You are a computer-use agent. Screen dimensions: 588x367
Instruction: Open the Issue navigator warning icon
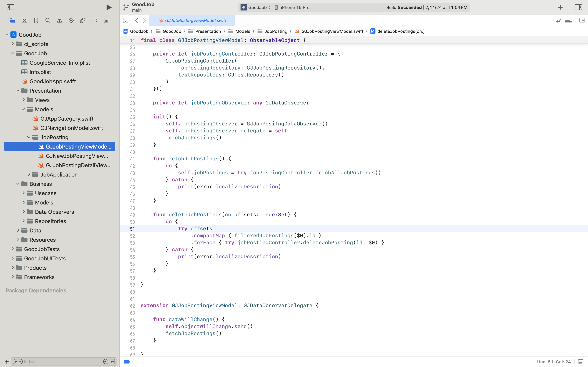(59, 20)
